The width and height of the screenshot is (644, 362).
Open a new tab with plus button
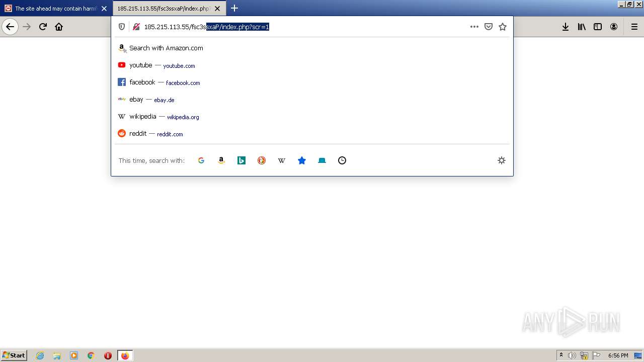pos(234,8)
